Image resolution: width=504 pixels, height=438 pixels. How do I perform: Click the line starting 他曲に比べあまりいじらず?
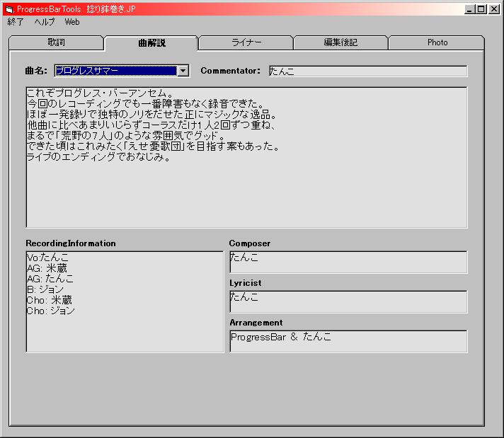click(x=151, y=125)
